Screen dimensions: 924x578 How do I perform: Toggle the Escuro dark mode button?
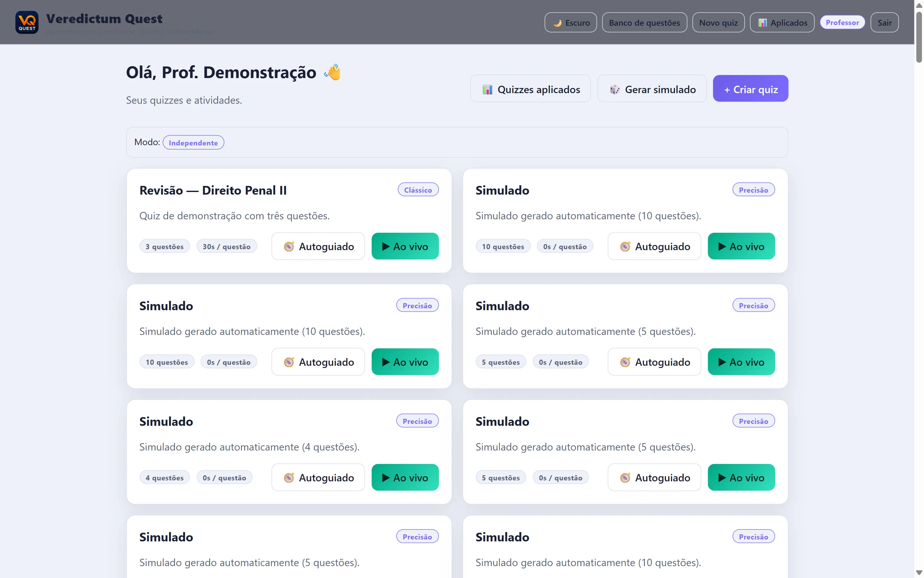[x=570, y=22]
